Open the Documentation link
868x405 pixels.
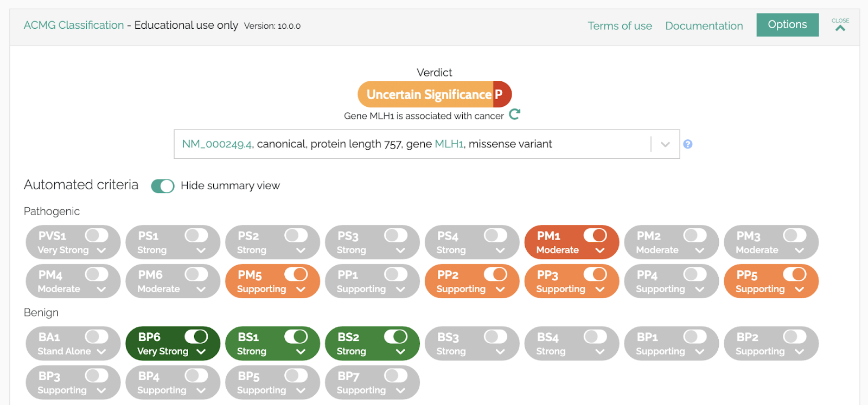tap(704, 26)
